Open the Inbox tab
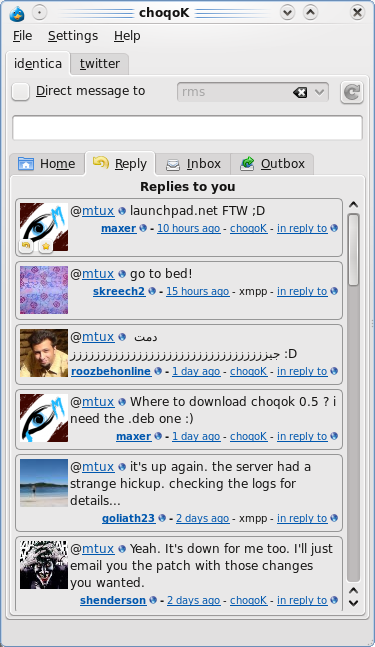The width and height of the screenshot is (375, 647). (x=193, y=164)
